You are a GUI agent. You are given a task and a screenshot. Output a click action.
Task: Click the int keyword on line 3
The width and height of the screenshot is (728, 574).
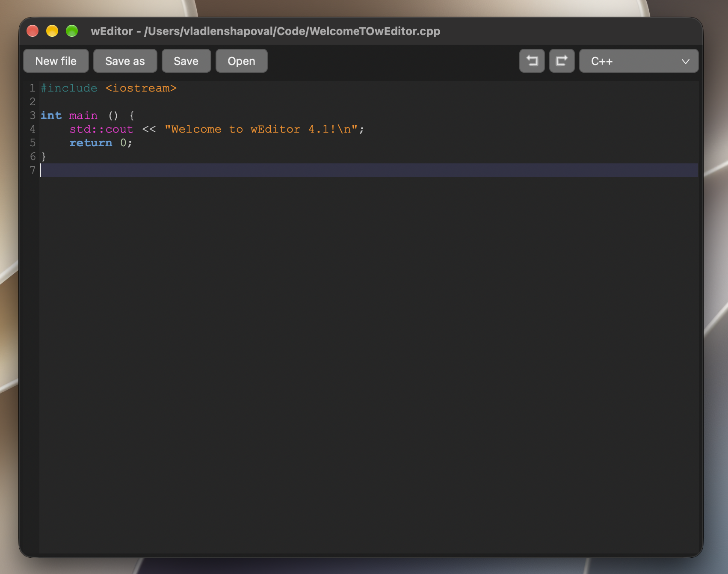click(x=51, y=115)
